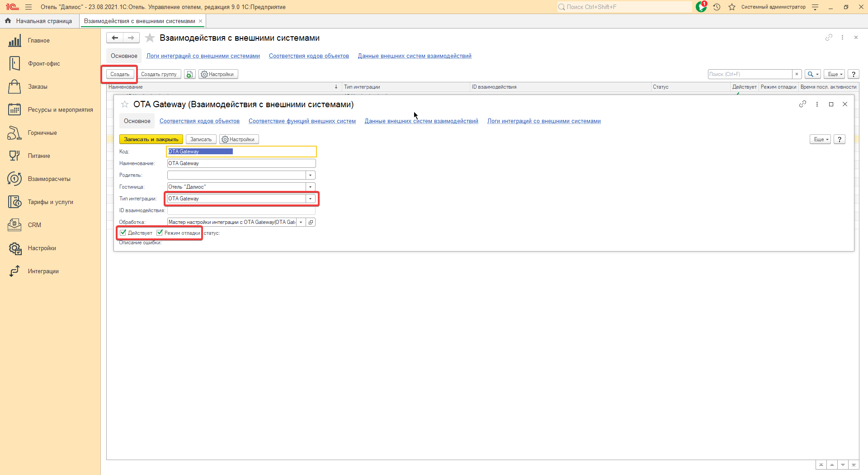Open form's Настройки button
868x475 pixels.
tap(239, 139)
